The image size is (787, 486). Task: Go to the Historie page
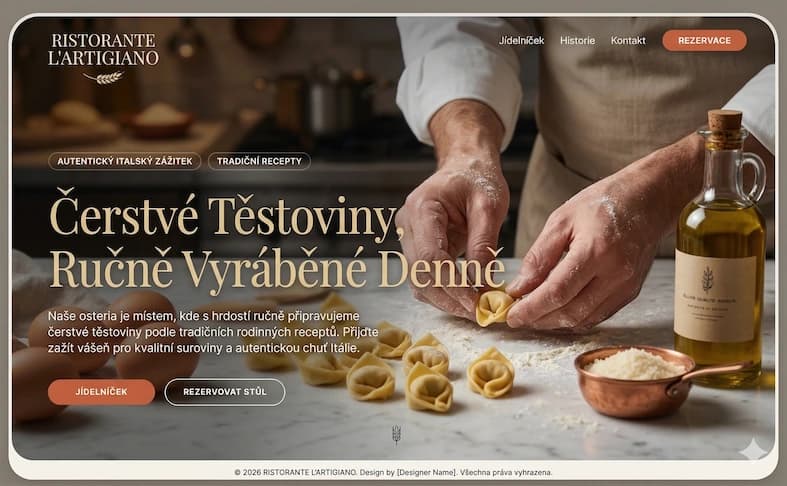577,41
